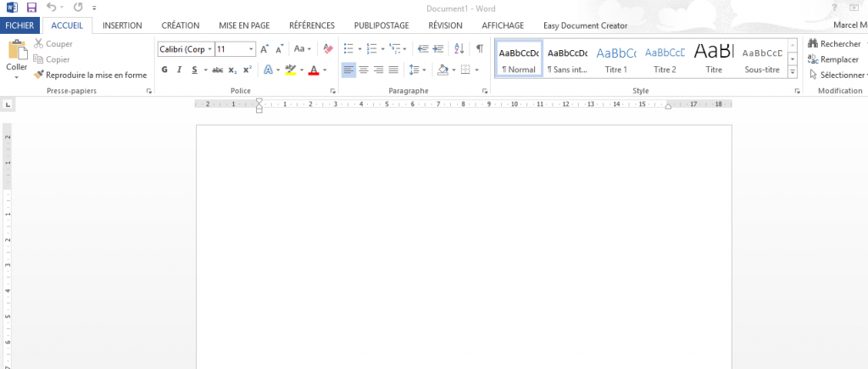Clear all formatting with the eraser icon
868x369 pixels.
[328, 49]
